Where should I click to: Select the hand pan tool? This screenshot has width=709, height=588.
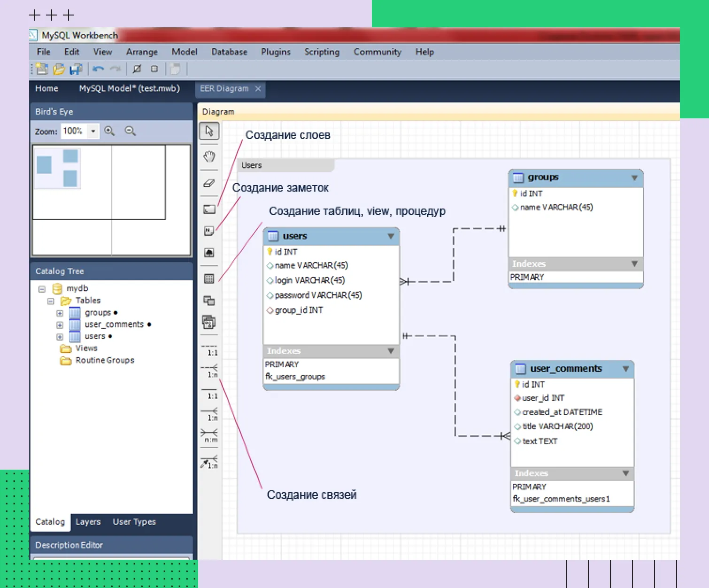coord(209,156)
